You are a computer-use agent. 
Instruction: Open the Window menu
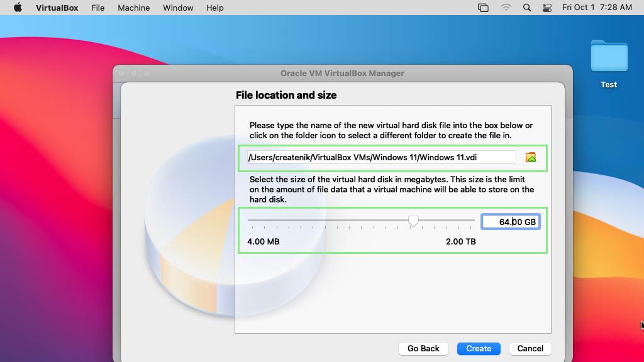pos(177,8)
